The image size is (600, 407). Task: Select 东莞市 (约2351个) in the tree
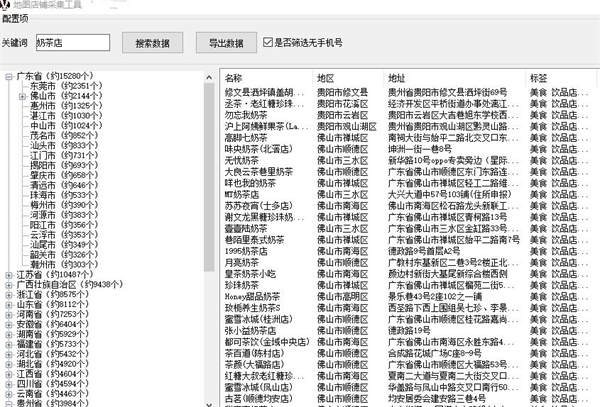click(66, 86)
